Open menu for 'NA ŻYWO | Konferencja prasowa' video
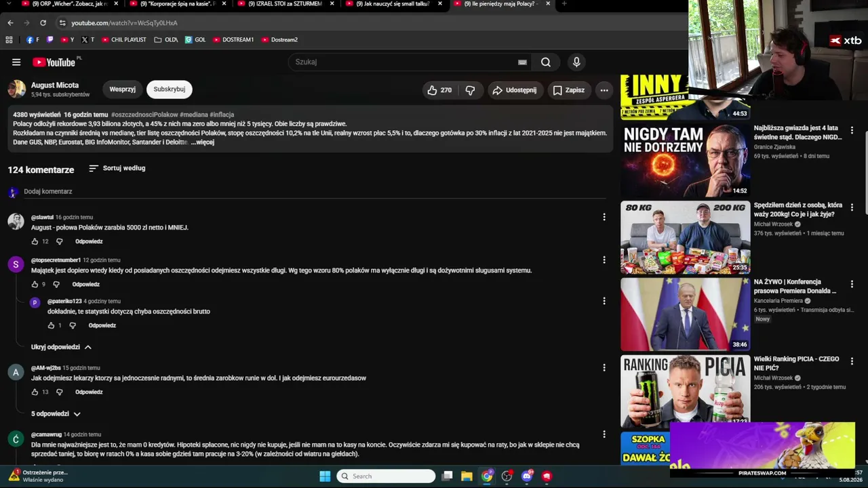868x488 pixels. (852, 285)
